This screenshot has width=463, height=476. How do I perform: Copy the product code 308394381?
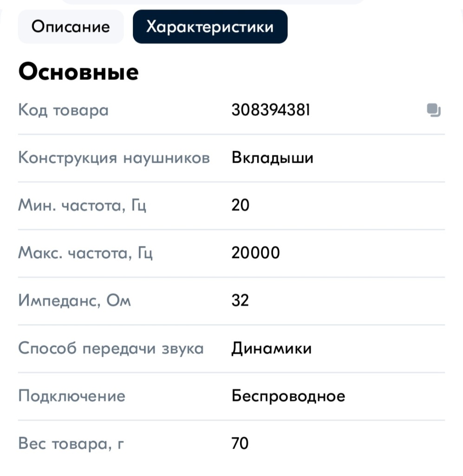[x=434, y=110]
